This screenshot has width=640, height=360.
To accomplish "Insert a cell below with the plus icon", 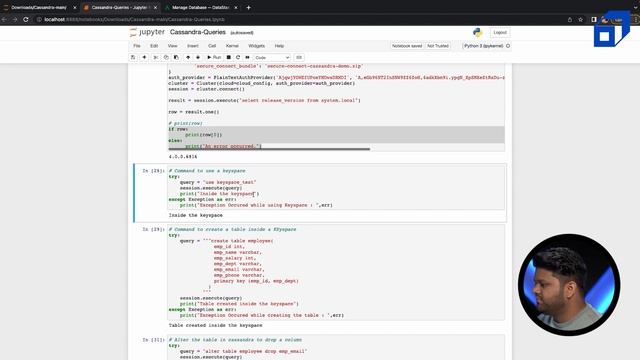I will point(144,58).
